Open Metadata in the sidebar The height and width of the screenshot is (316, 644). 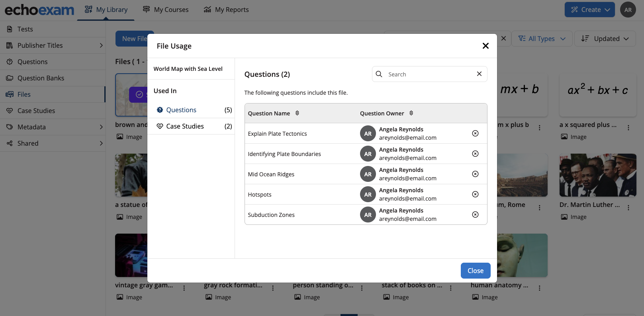tap(53, 127)
